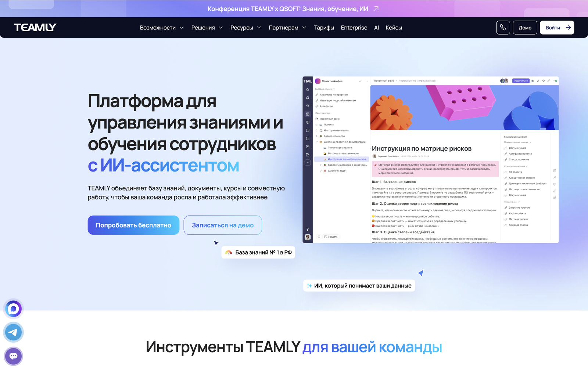Open text styling with the 'A' icon

(538, 81)
